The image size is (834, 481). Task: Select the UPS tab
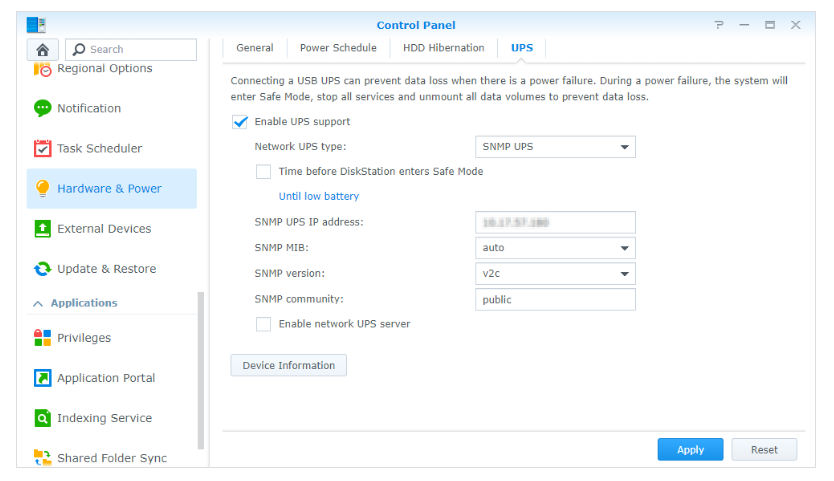(522, 48)
